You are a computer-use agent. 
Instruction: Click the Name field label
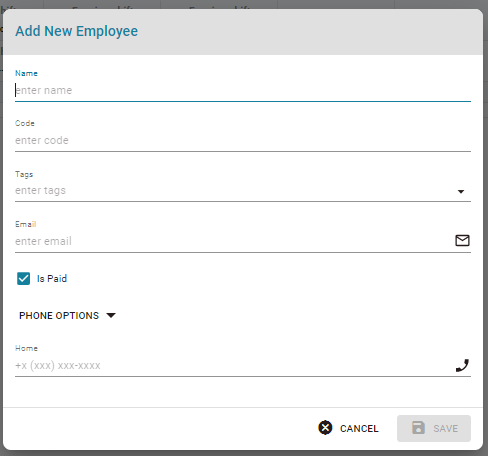pyautogui.click(x=26, y=73)
